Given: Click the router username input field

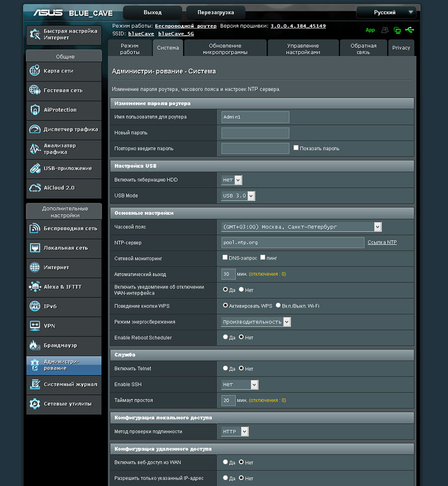Looking at the screenshot, I should (x=255, y=117).
